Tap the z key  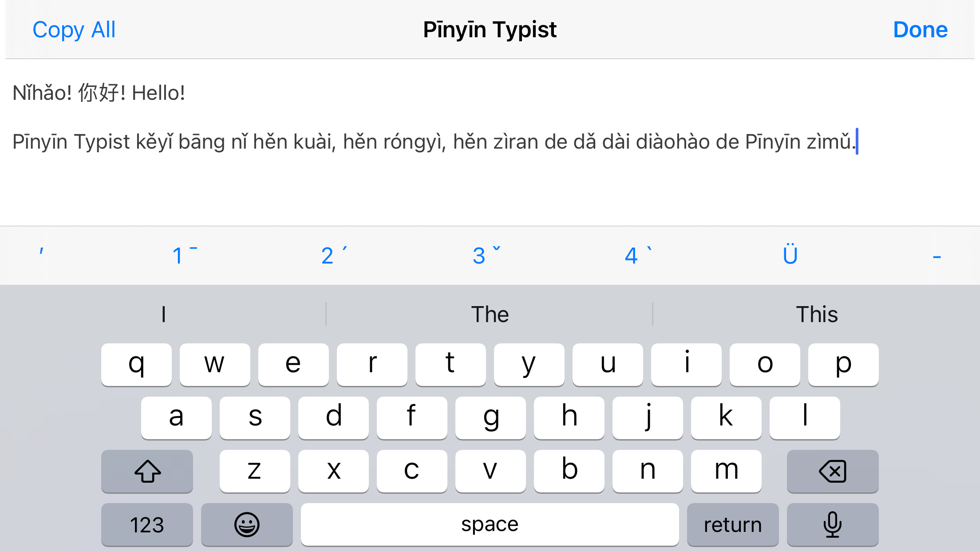[255, 471]
